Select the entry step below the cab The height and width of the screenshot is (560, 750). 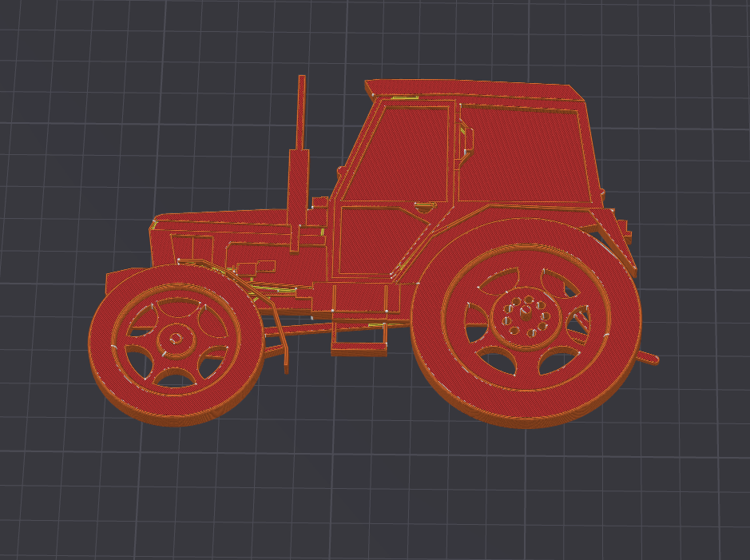pos(359,348)
